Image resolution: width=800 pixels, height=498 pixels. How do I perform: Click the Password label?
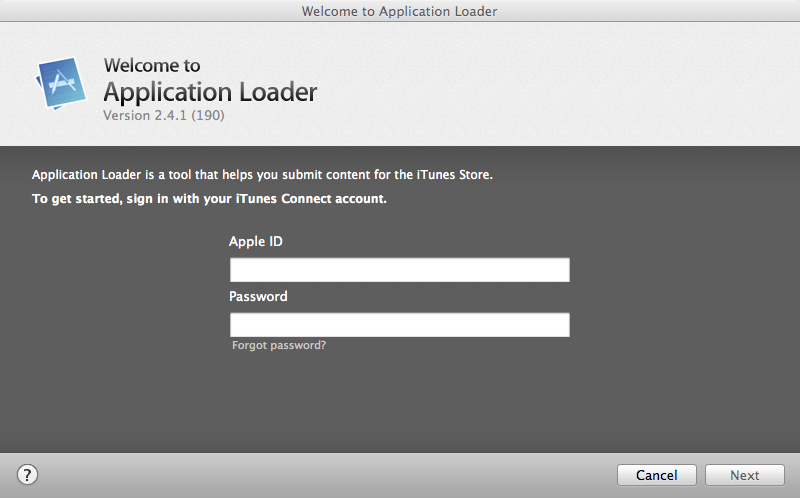click(258, 296)
